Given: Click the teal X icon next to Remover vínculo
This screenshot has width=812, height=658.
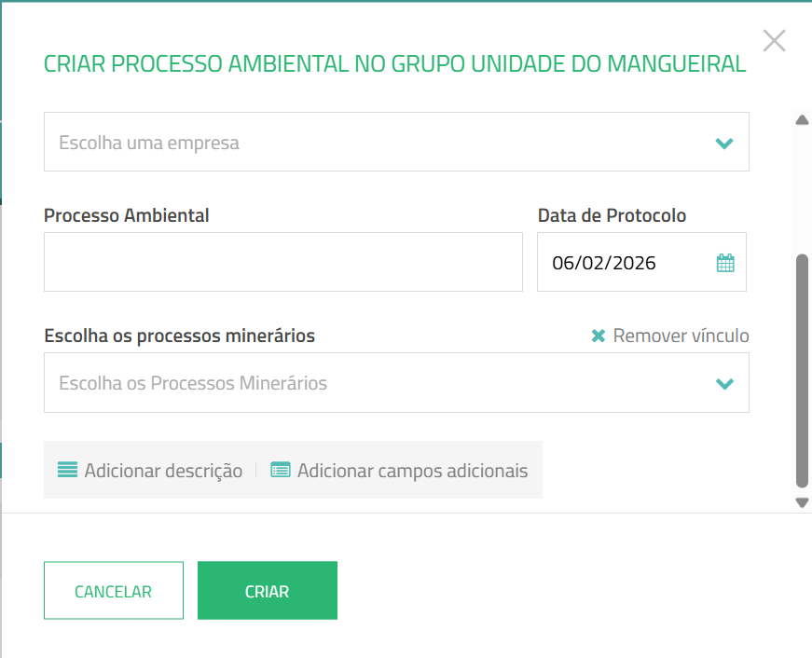Looking at the screenshot, I should click(598, 336).
